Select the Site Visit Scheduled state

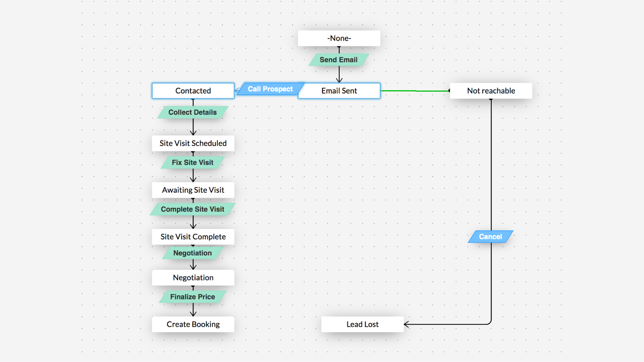[193, 143]
